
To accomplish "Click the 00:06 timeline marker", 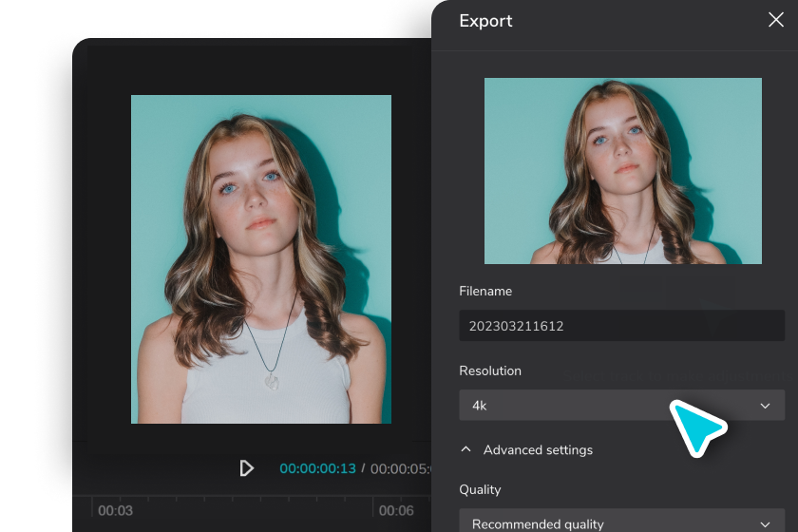I will pyautogui.click(x=396, y=510).
